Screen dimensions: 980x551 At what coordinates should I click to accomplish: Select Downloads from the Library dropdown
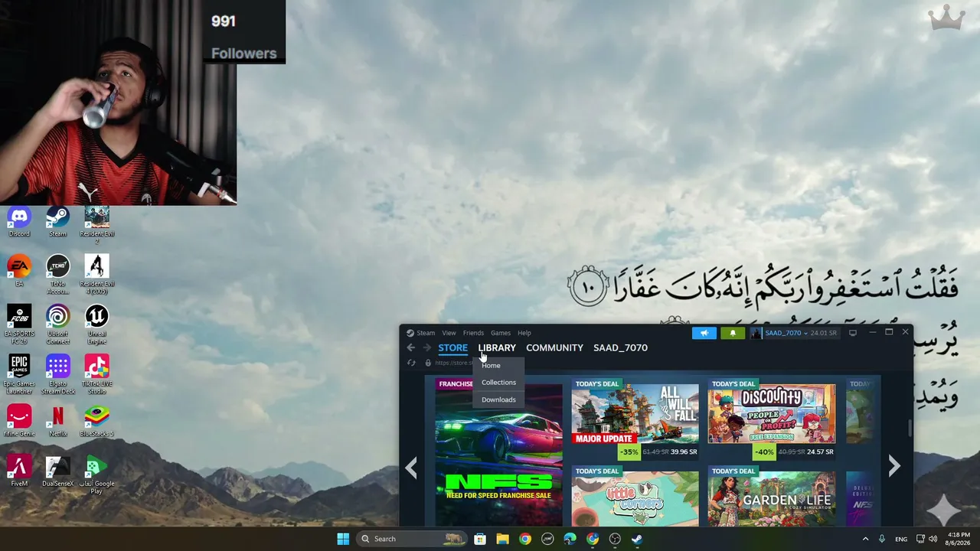pyautogui.click(x=498, y=399)
